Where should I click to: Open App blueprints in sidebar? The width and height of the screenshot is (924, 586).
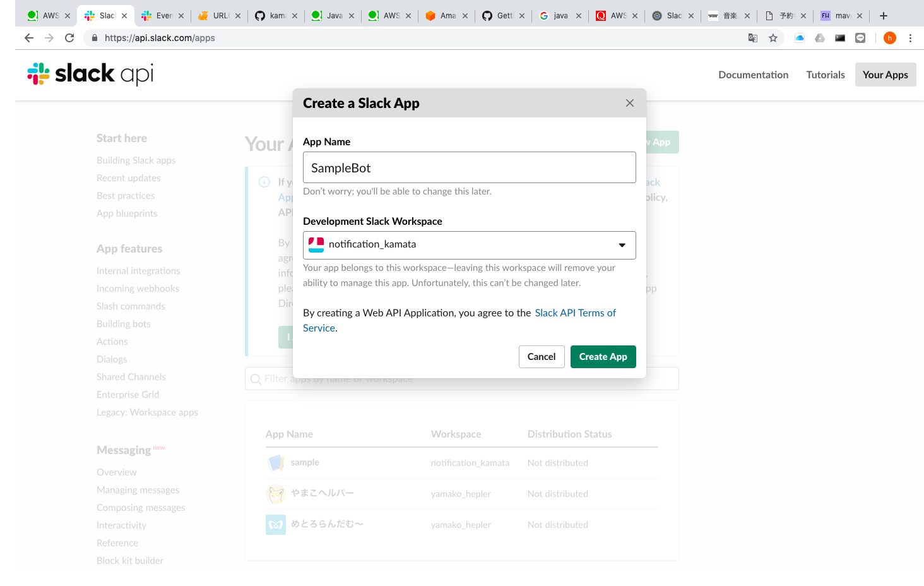point(127,213)
